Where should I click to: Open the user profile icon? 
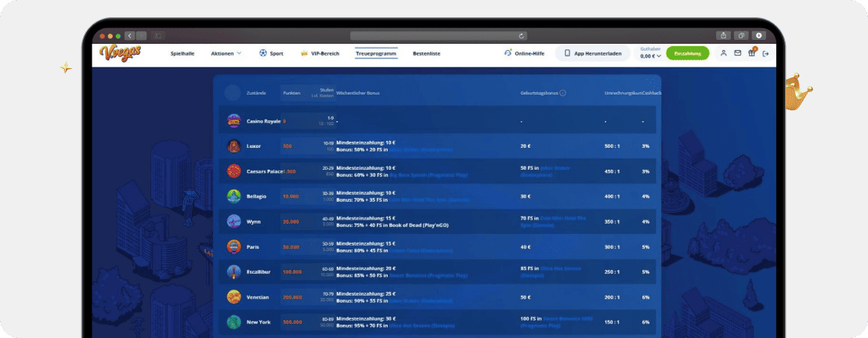(x=724, y=53)
